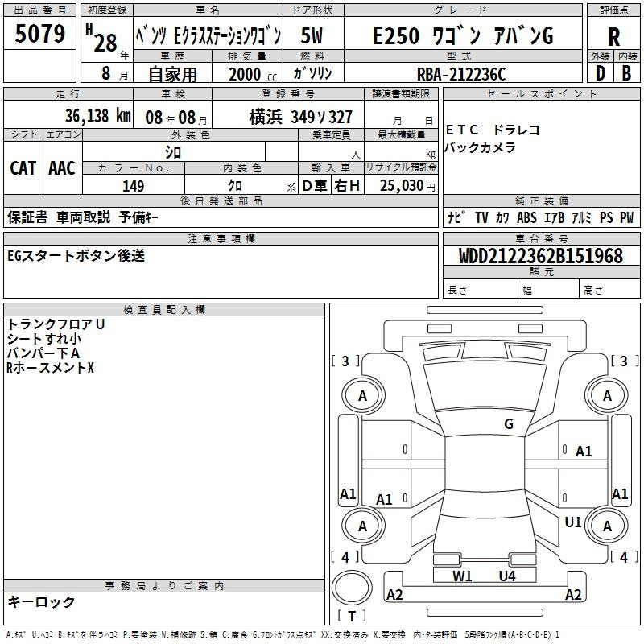
Task: Click 車両取説 in later-shipped parts
Action: point(83,217)
